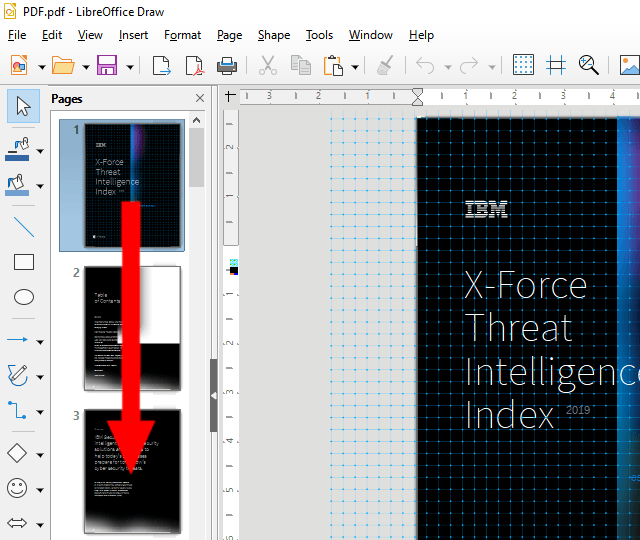Toggle Helplines While Moving button
This screenshot has width=640, height=540.
coord(556,65)
